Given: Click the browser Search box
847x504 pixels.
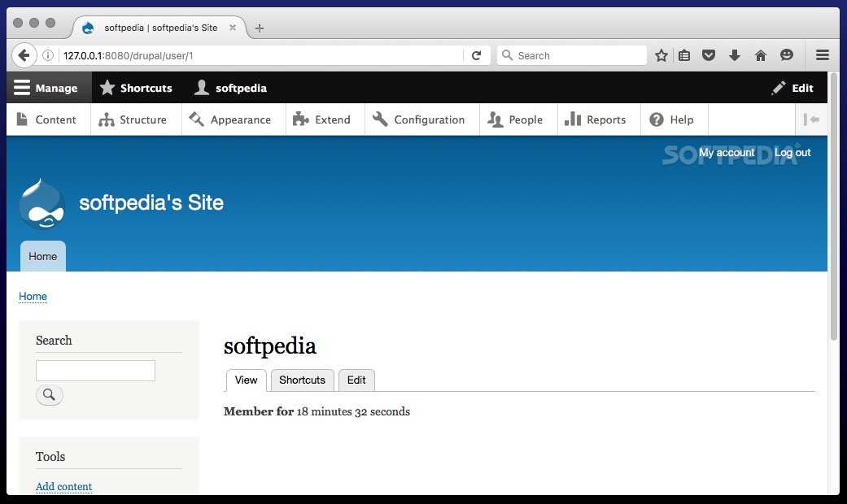Looking at the screenshot, I should (571, 55).
